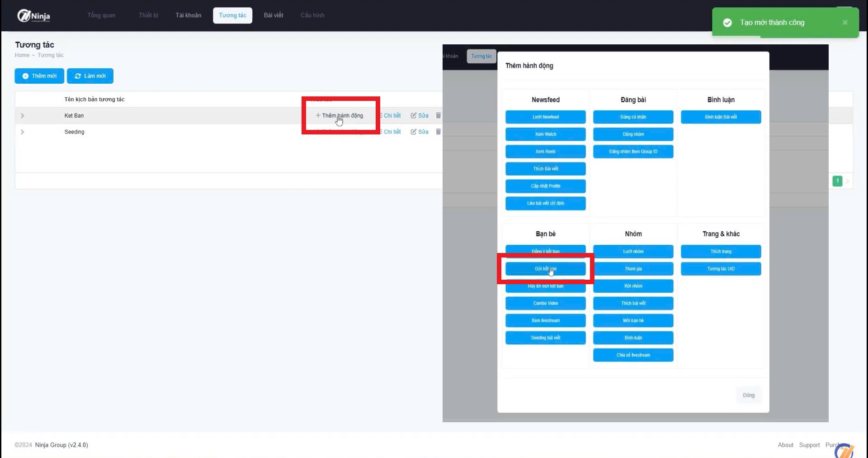The image size is (868, 458).
Task: Go to next page arrow in pagination
Action: [x=847, y=181]
